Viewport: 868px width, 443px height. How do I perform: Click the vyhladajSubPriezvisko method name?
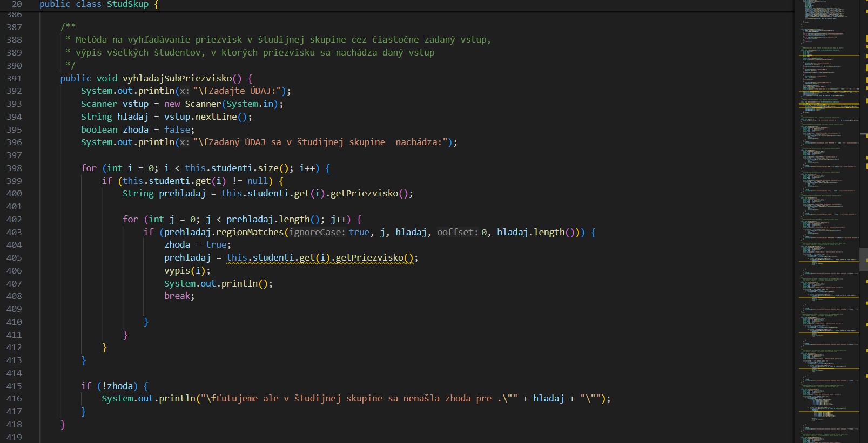177,78
